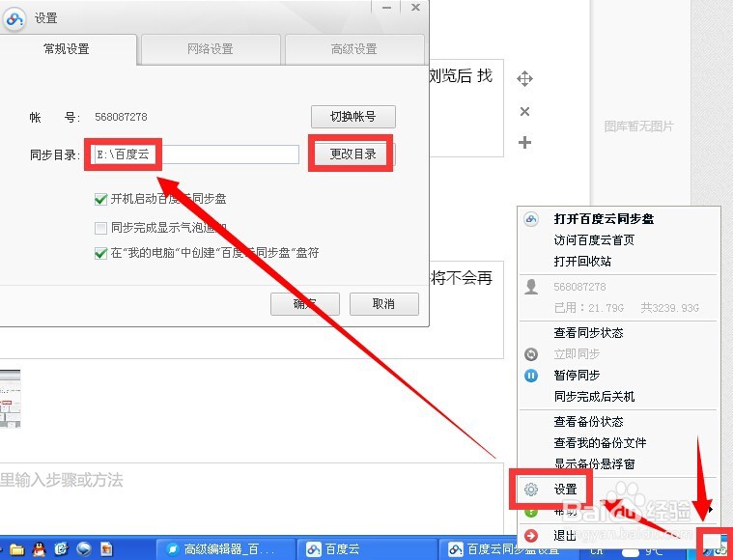733x560 pixels.
Task: Click the 更改目录 button
Action: coord(352,154)
